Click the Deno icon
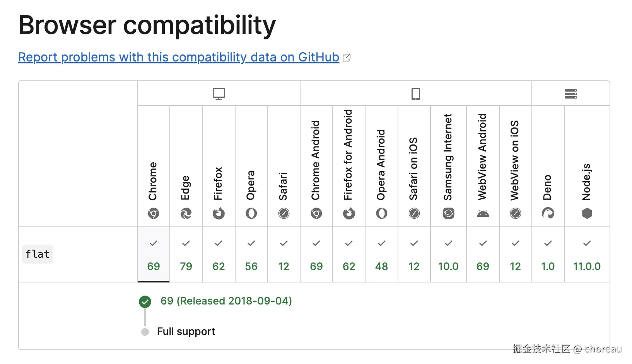The width and height of the screenshot is (632, 364). pyautogui.click(x=548, y=213)
